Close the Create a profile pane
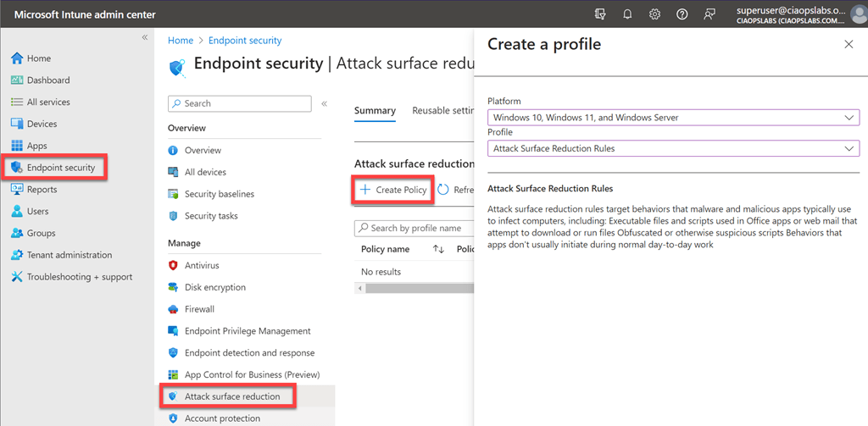Viewport: 868px width, 426px height. point(849,45)
